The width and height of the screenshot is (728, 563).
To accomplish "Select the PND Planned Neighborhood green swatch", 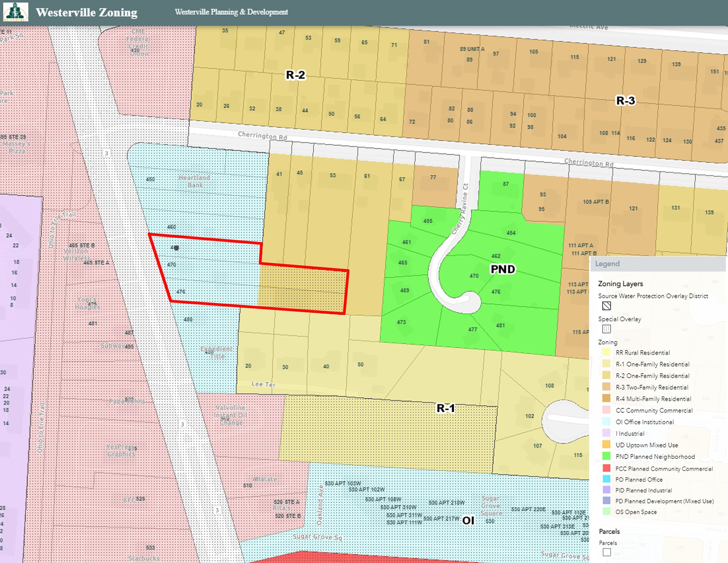I will (606, 456).
